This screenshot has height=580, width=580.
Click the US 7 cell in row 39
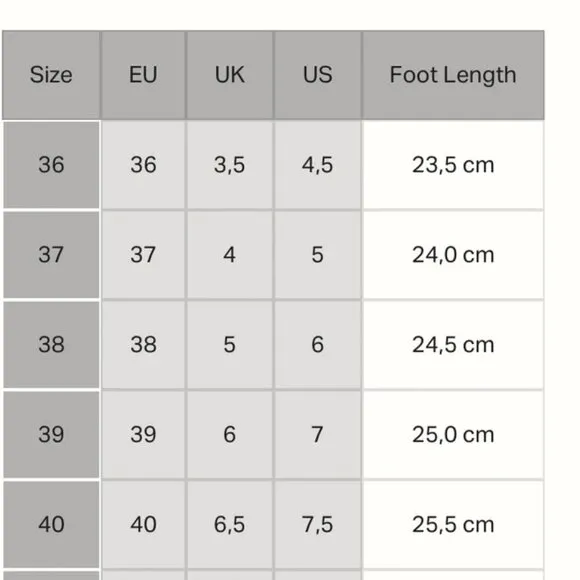[x=318, y=435]
